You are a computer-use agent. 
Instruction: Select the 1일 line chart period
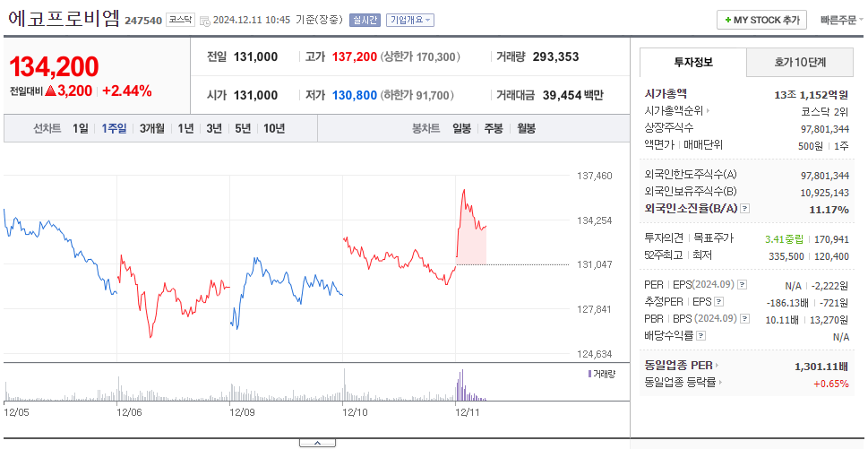click(81, 128)
